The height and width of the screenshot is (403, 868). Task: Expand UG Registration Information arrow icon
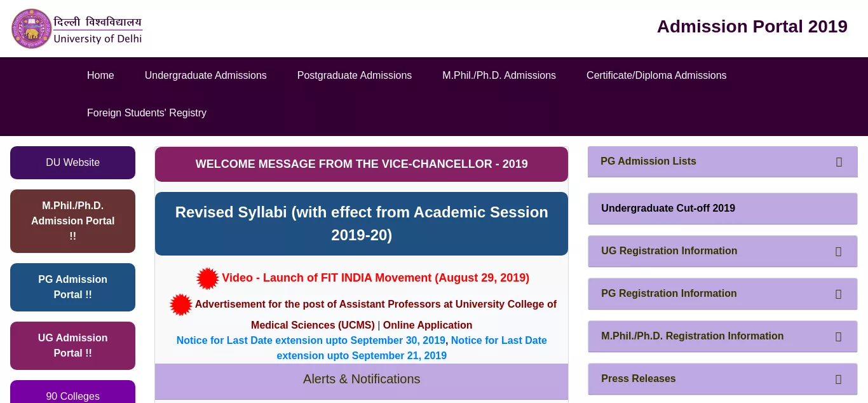click(x=838, y=252)
